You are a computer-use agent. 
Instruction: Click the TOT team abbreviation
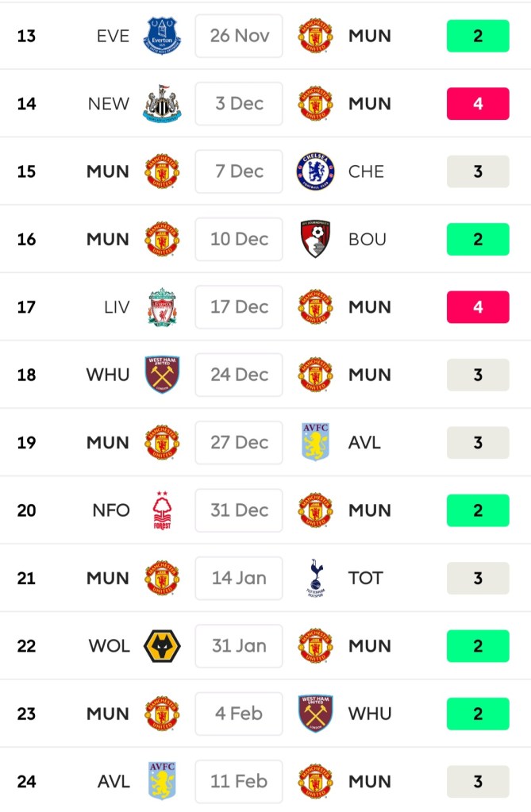coord(365,578)
